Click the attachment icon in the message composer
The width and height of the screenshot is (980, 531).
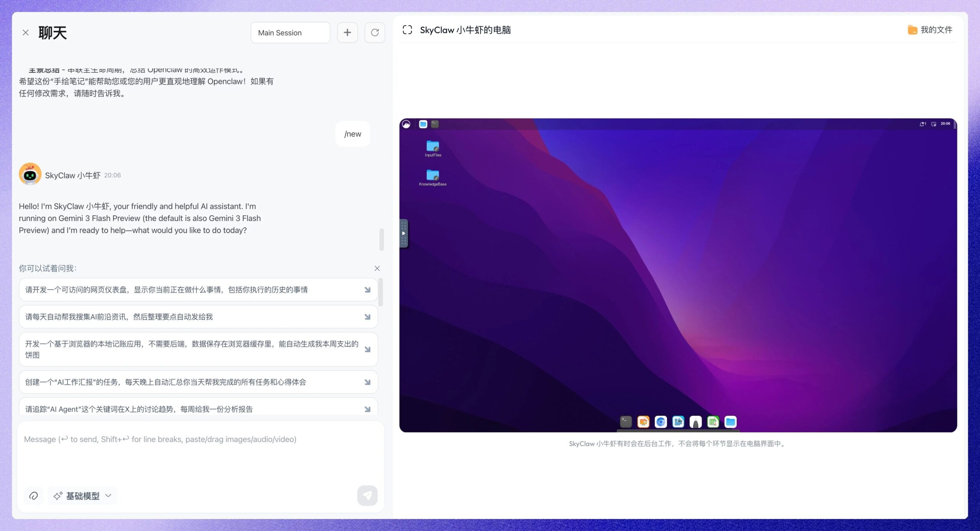34,495
